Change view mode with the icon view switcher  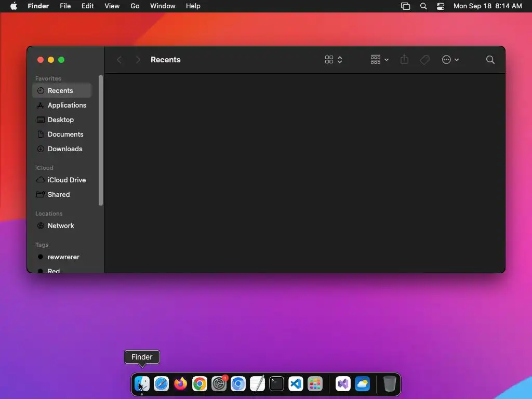pyautogui.click(x=334, y=60)
